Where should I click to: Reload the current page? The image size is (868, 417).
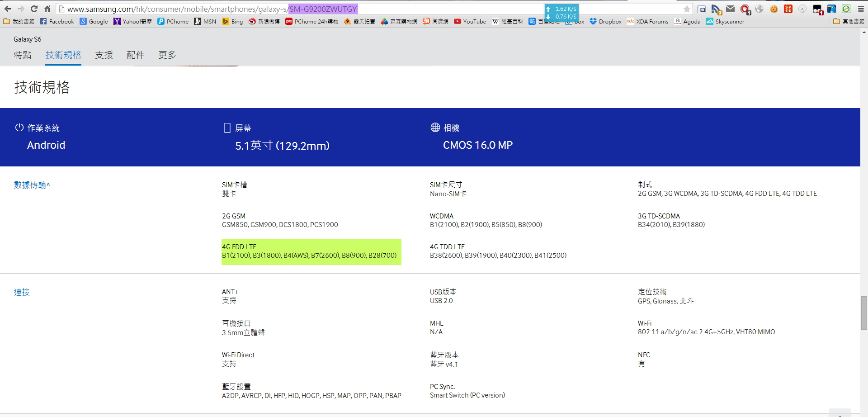[34, 9]
